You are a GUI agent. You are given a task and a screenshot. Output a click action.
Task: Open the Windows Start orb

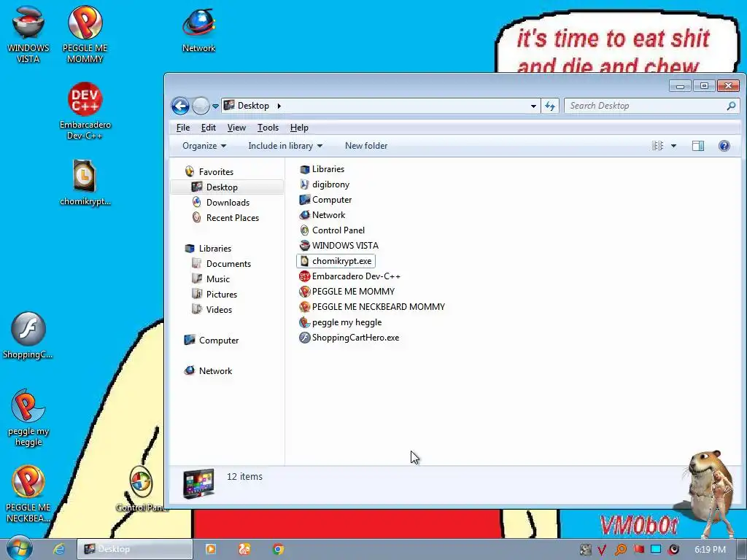pos(19,548)
